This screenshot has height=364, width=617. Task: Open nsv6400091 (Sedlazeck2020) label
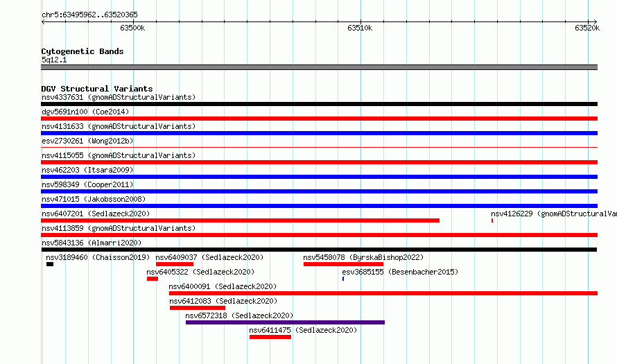[x=223, y=286]
